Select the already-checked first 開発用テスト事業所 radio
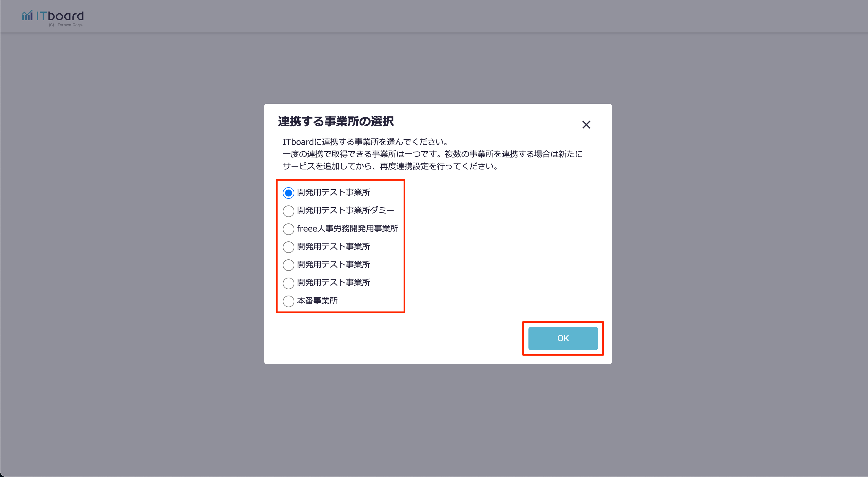The width and height of the screenshot is (868, 477). click(289, 193)
